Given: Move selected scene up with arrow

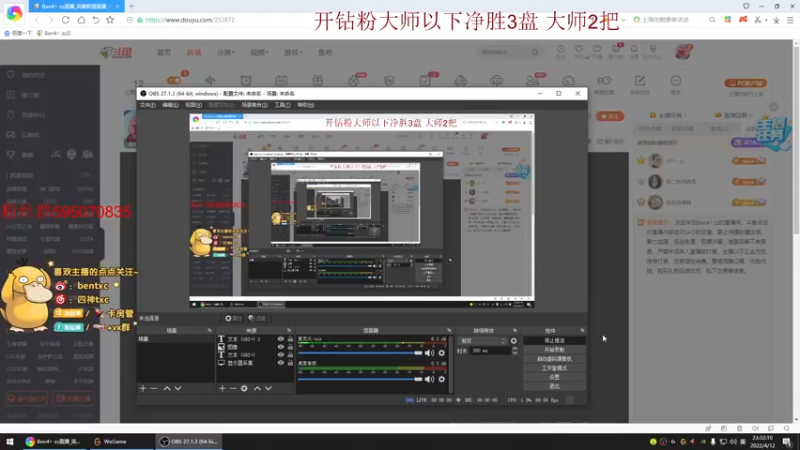Looking at the screenshot, I should pyautogui.click(x=167, y=389).
